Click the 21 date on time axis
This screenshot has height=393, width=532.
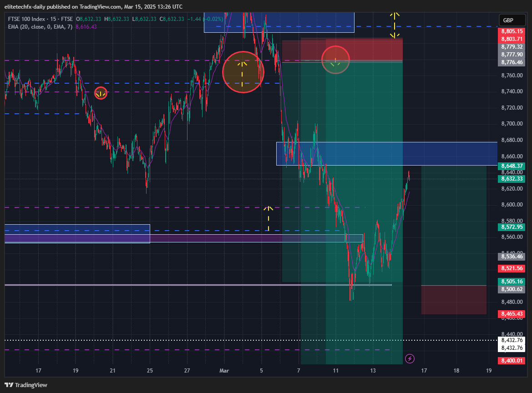pos(113,371)
